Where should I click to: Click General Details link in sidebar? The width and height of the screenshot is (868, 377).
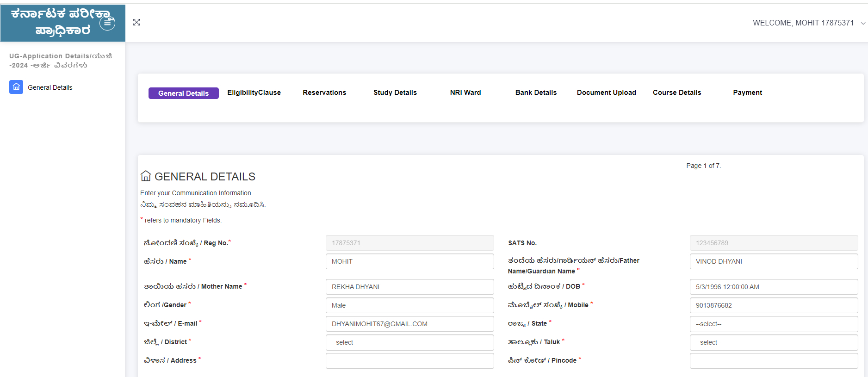[50, 87]
